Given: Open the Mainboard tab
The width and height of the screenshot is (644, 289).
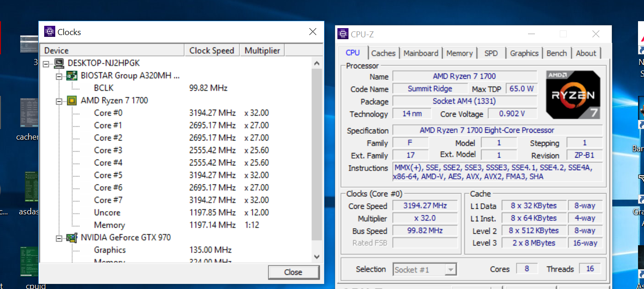Looking at the screenshot, I should pyautogui.click(x=421, y=53).
